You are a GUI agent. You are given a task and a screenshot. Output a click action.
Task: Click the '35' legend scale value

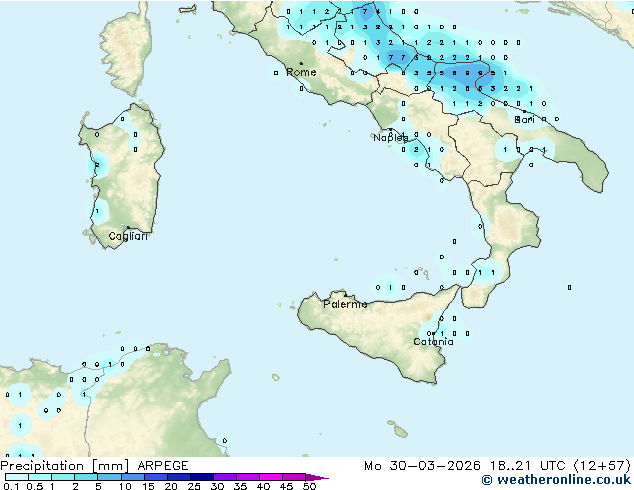240,486
